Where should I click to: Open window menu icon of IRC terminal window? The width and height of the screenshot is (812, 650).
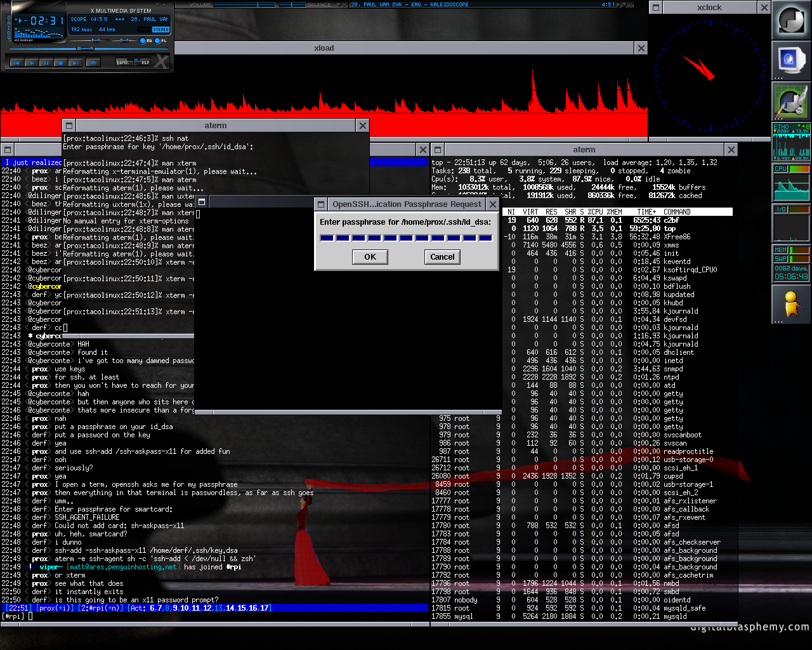click(8, 150)
